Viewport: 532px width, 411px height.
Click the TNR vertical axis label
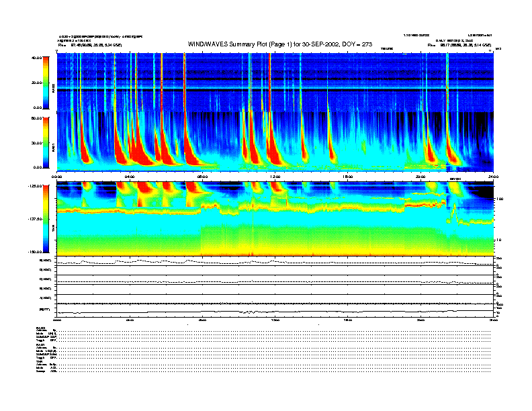click(x=53, y=228)
